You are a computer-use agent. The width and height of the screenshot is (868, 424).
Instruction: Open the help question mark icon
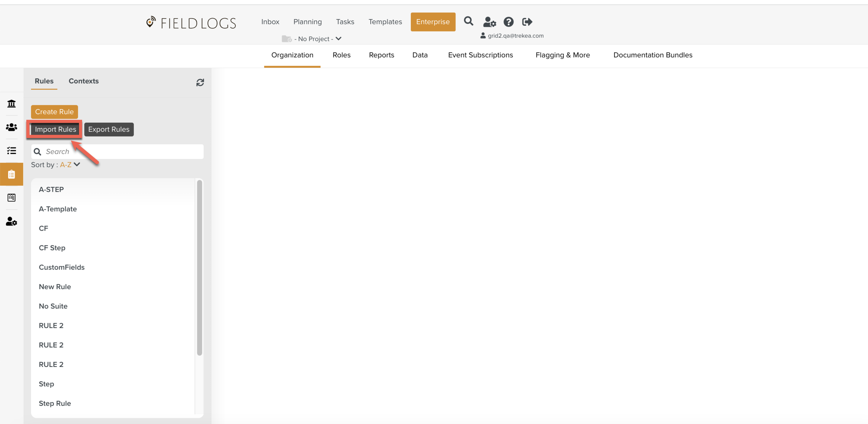click(x=508, y=22)
